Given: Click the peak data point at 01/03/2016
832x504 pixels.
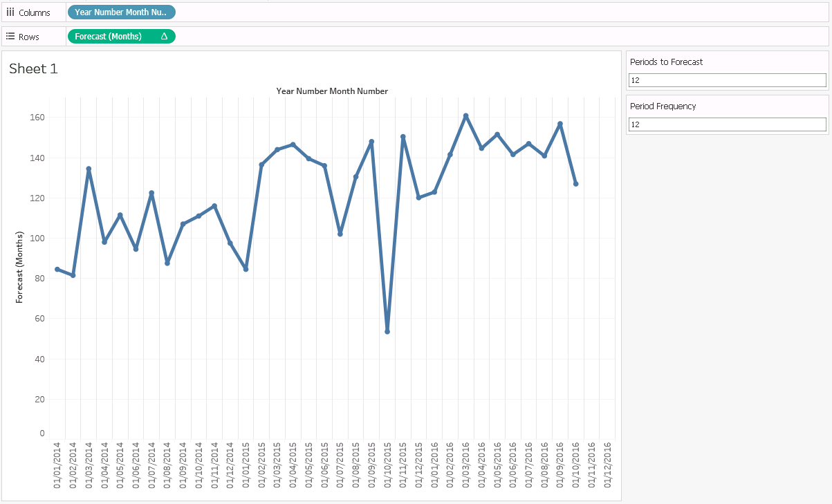Looking at the screenshot, I should coord(466,116).
